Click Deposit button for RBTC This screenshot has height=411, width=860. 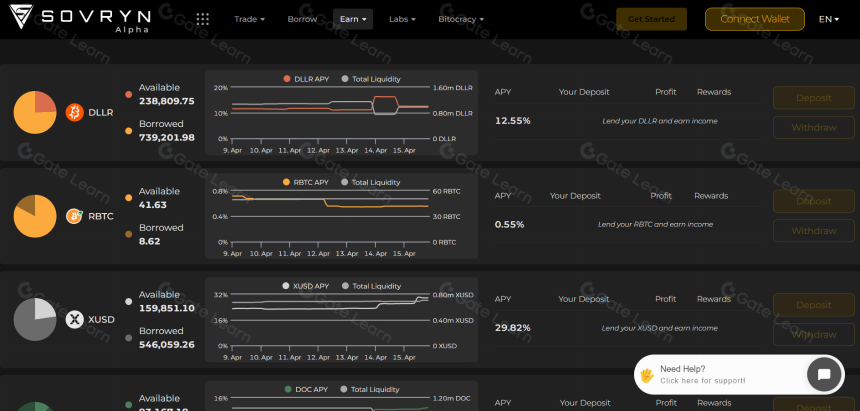tap(814, 201)
